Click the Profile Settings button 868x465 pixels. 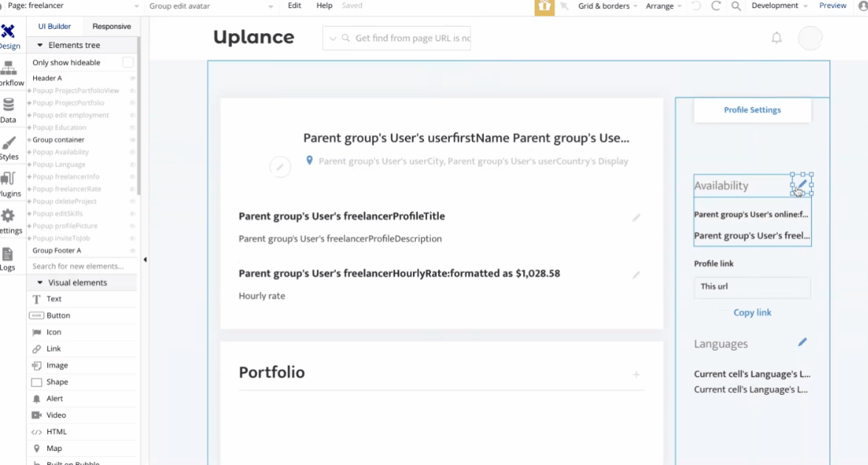(x=752, y=110)
